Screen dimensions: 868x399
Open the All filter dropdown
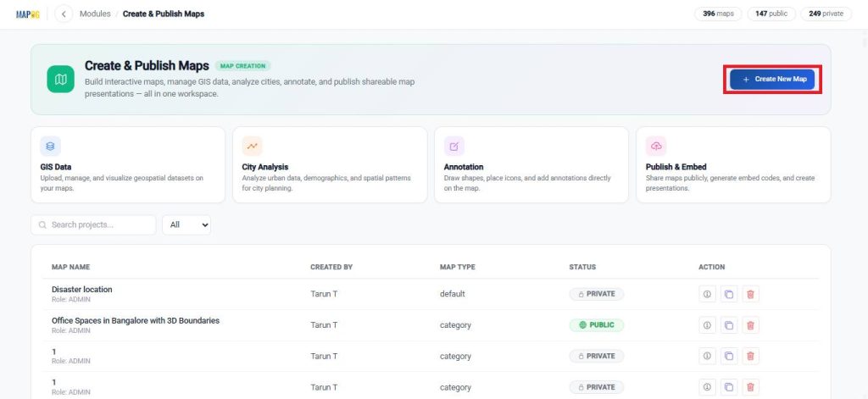tap(186, 224)
